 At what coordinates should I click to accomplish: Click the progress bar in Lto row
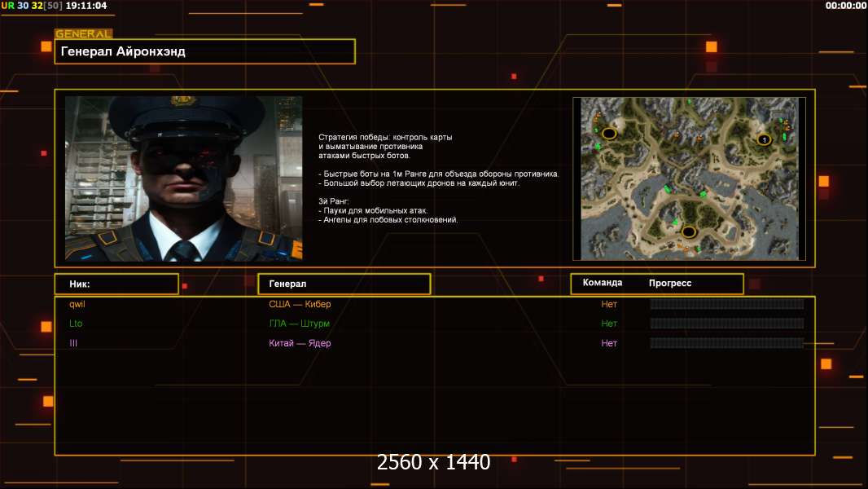726,324
